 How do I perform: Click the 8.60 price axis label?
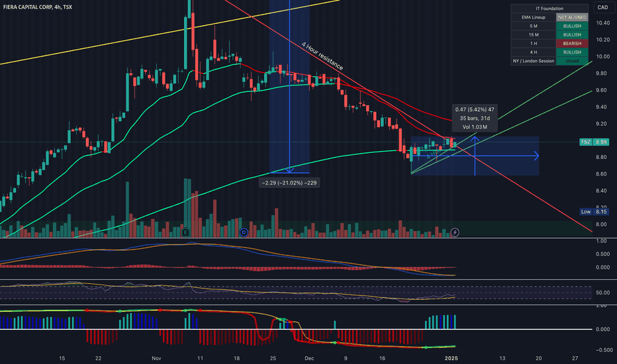(x=601, y=174)
